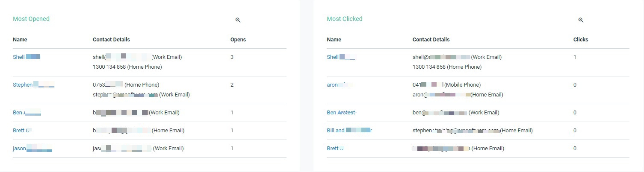The width and height of the screenshot is (644, 172).
Task: Click the Clicks column header
Action: [x=581, y=40]
